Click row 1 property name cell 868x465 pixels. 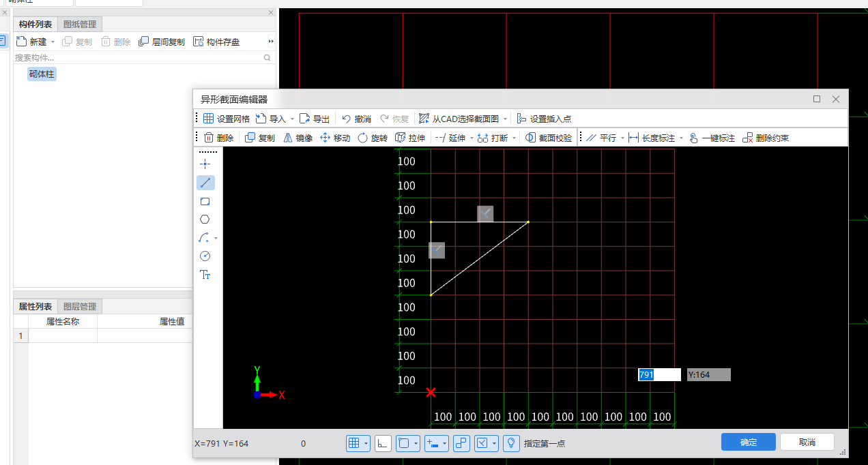click(x=63, y=335)
